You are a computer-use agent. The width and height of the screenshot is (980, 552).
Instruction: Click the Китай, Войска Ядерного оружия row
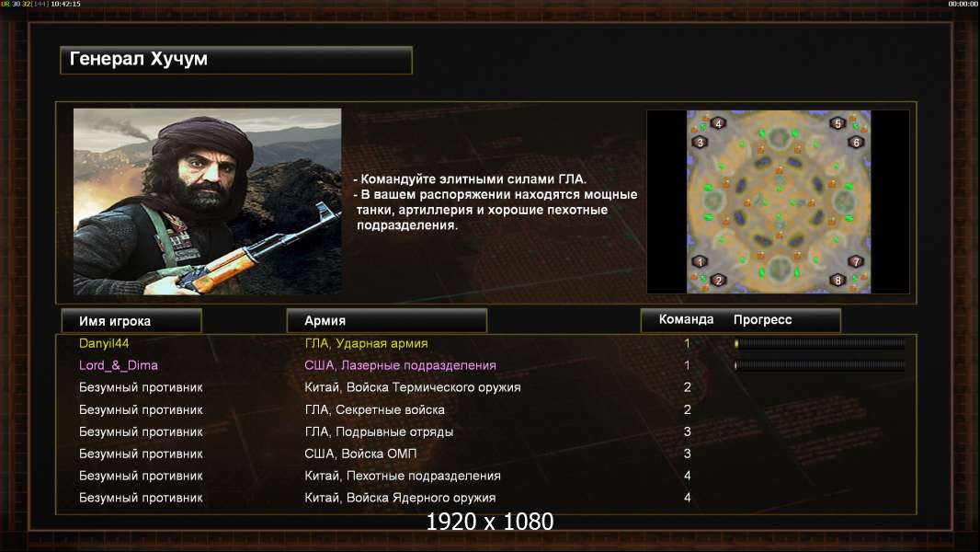[486, 498]
